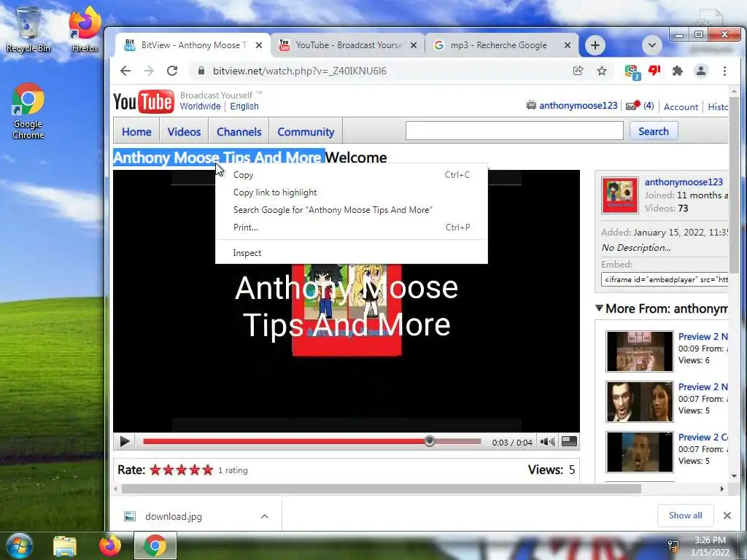
Task: Open File Explorer from the taskbar
Action: point(65,546)
